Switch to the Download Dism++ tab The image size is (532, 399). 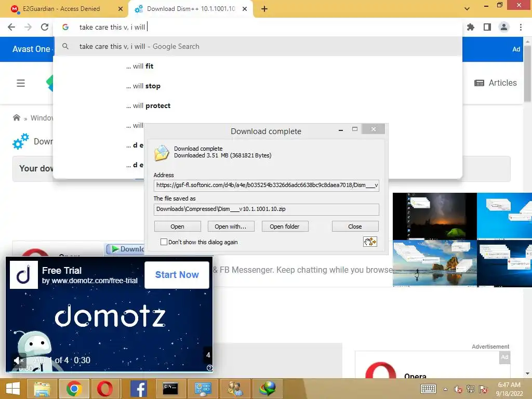point(191,9)
